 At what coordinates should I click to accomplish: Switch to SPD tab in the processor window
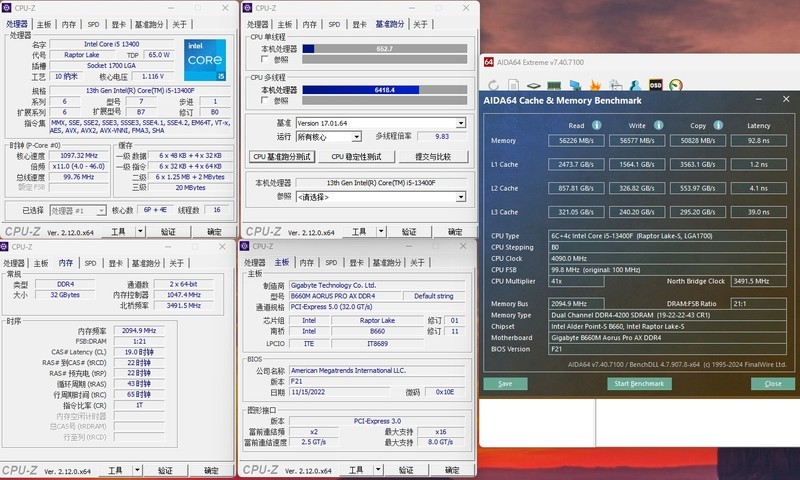tap(93, 24)
